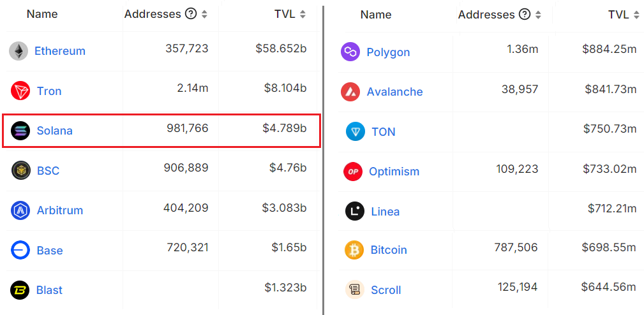Screen dimensions: 644x315
Task: Click the BSC chain logo icon
Action: 21,170
